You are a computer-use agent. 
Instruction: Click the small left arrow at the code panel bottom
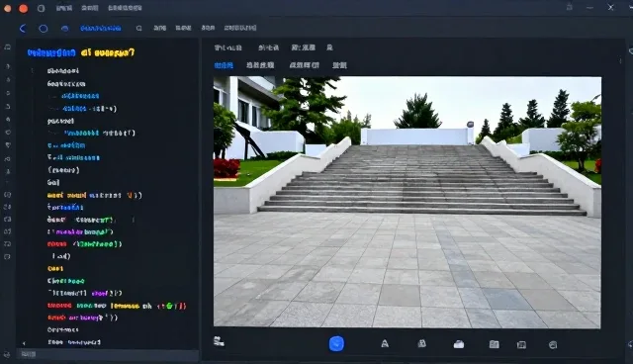(24, 343)
